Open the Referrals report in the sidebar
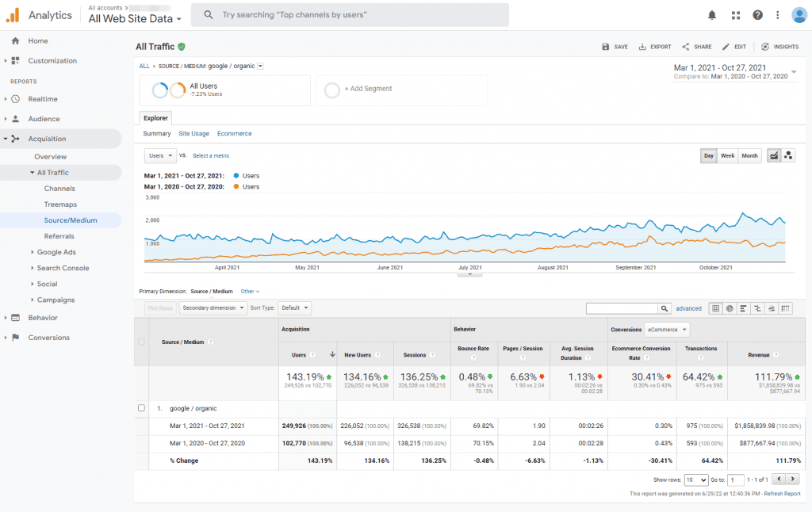812x512 pixels. (x=59, y=236)
